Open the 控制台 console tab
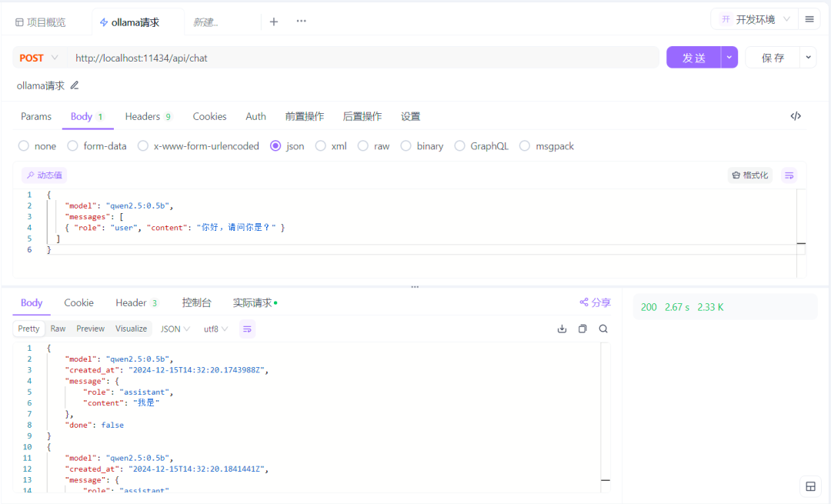Viewport: 831px width, 504px height. (x=197, y=303)
